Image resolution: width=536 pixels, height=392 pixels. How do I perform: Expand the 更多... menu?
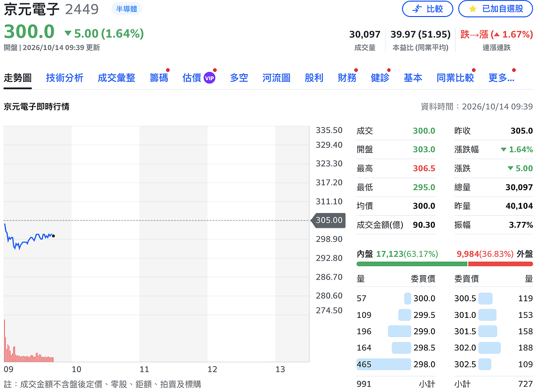coord(501,78)
